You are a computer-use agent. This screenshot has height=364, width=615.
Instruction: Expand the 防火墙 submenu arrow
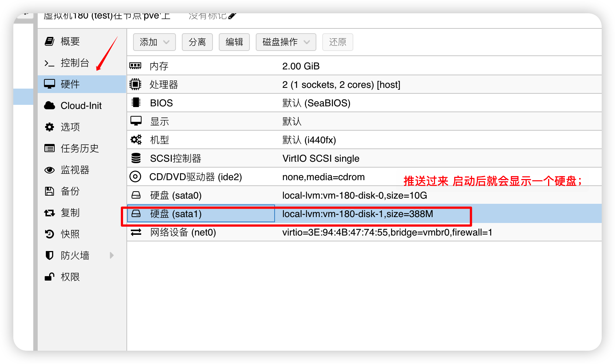[x=112, y=255]
